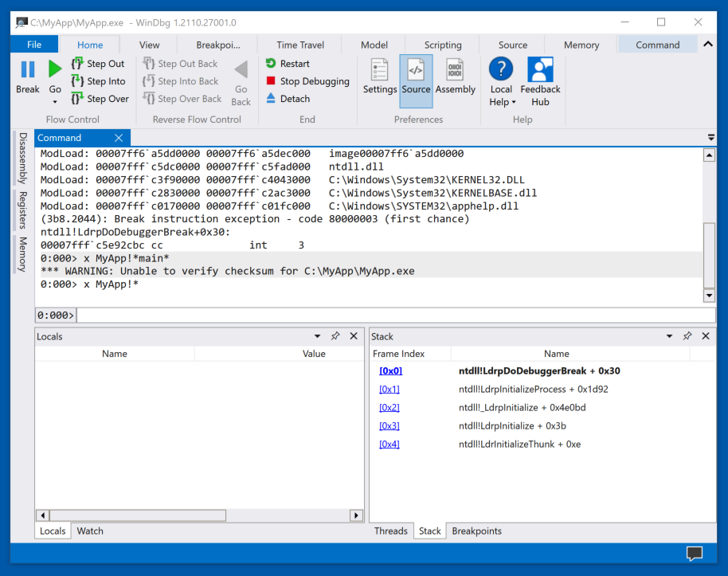The width and height of the screenshot is (728, 576).
Task: Expand the Local Help dropdown
Action: pyautogui.click(x=501, y=102)
